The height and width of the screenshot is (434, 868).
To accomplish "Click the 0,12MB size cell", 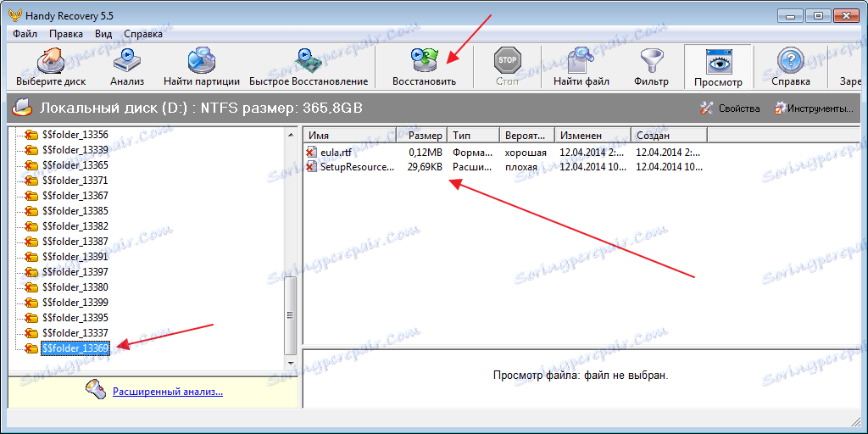I will [x=426, y=153].
